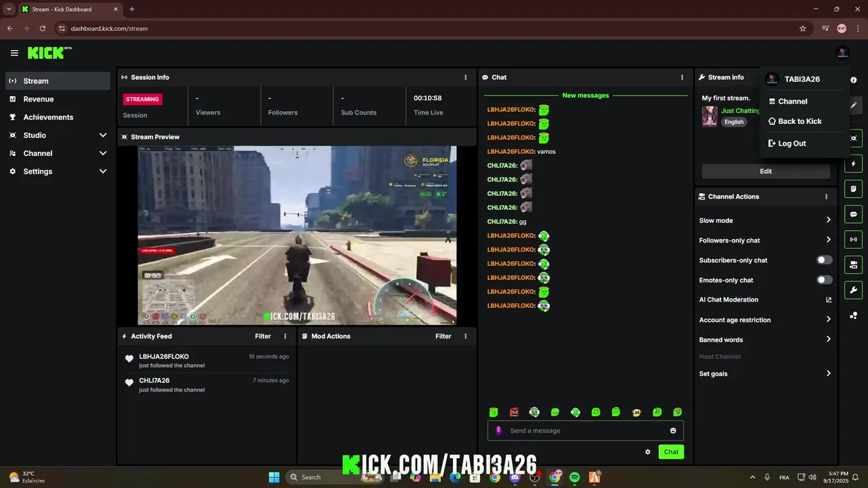Click the wrench tools icon on right toolbar
868x488 pixels.
click(x=854, y=290)
